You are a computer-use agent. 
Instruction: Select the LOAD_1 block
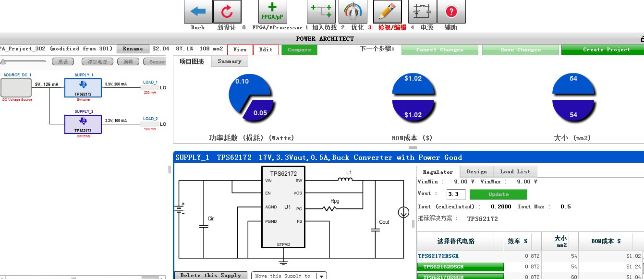150,87
